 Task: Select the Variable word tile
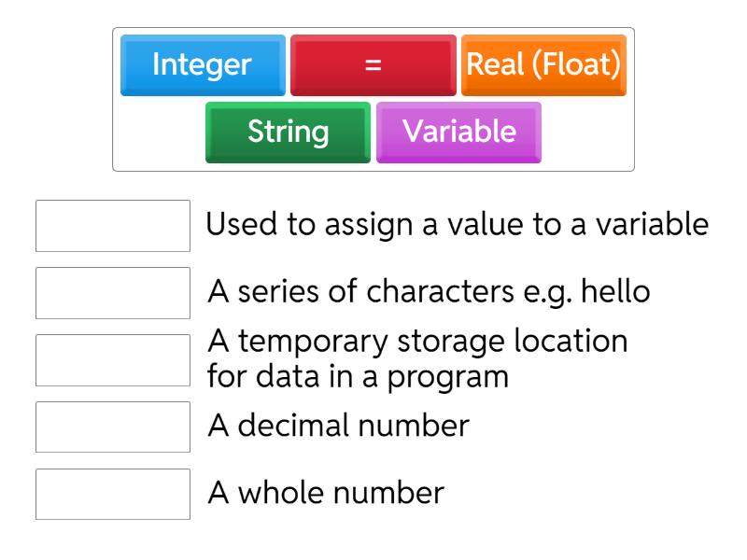(458, 132)
